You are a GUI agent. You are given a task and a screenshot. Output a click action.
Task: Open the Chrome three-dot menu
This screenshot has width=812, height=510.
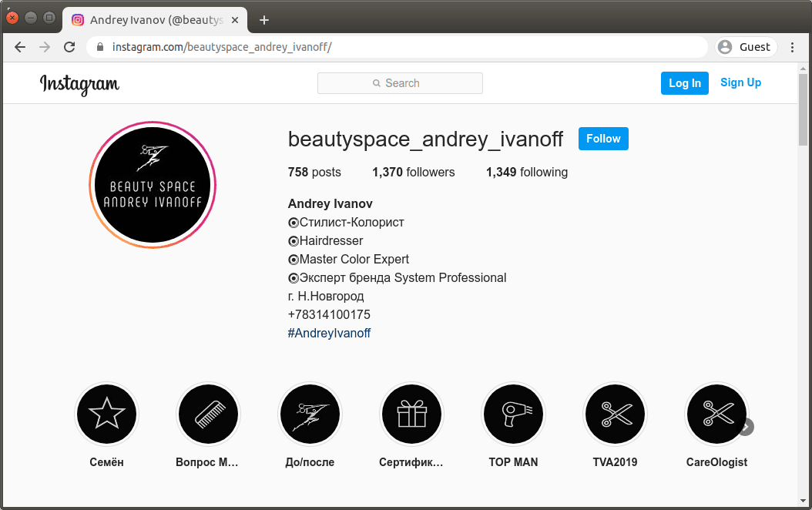792,47
